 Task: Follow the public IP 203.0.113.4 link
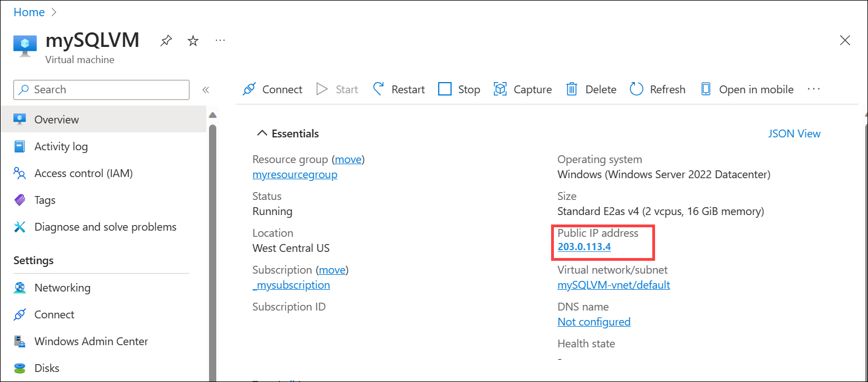coord(584,246)
